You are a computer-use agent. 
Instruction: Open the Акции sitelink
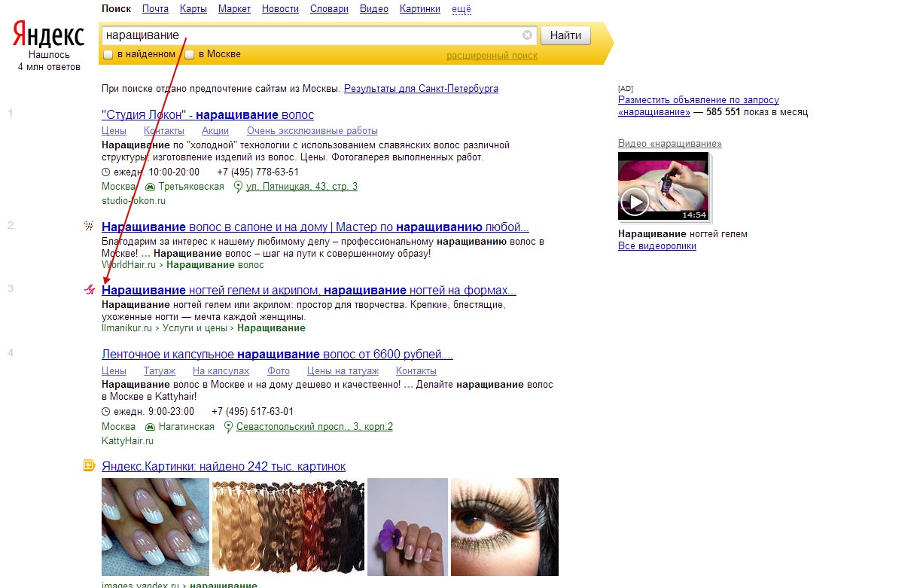pos(215,131)
